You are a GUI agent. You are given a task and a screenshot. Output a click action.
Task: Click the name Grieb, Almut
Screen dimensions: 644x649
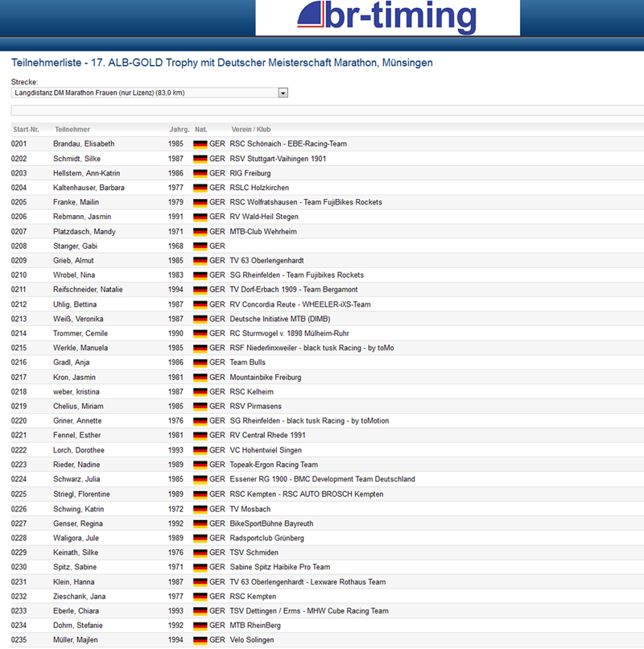pyautogui.click(x=73, y=261)
